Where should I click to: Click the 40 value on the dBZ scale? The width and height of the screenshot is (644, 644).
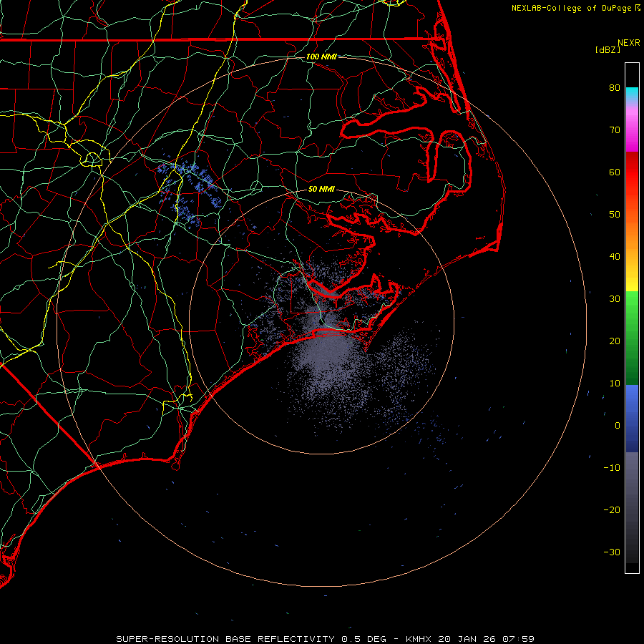point(615,256)
